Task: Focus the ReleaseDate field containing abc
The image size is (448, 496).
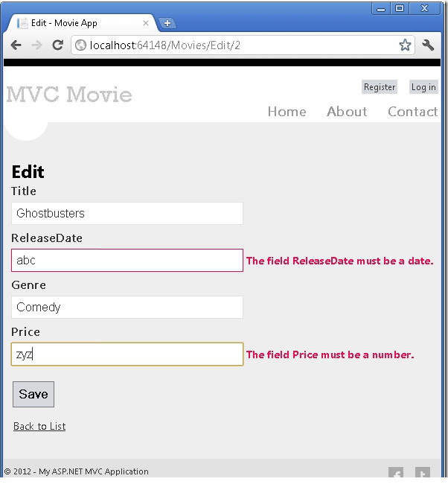Action: pos(127,261)
